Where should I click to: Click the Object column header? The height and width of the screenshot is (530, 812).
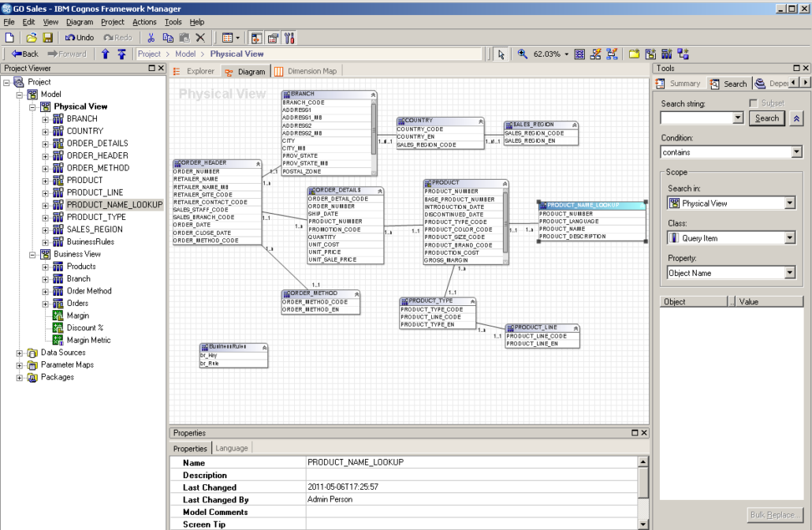(x=694, y=301)
